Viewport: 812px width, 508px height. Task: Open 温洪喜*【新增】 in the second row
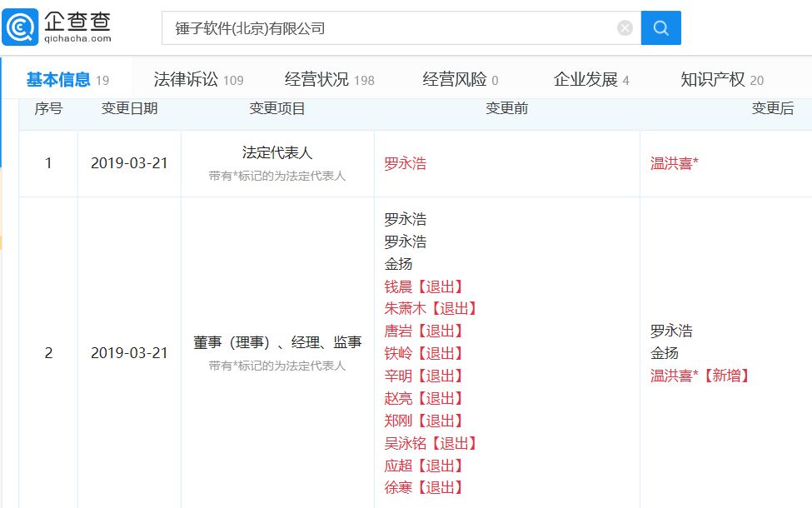point(700,376)
